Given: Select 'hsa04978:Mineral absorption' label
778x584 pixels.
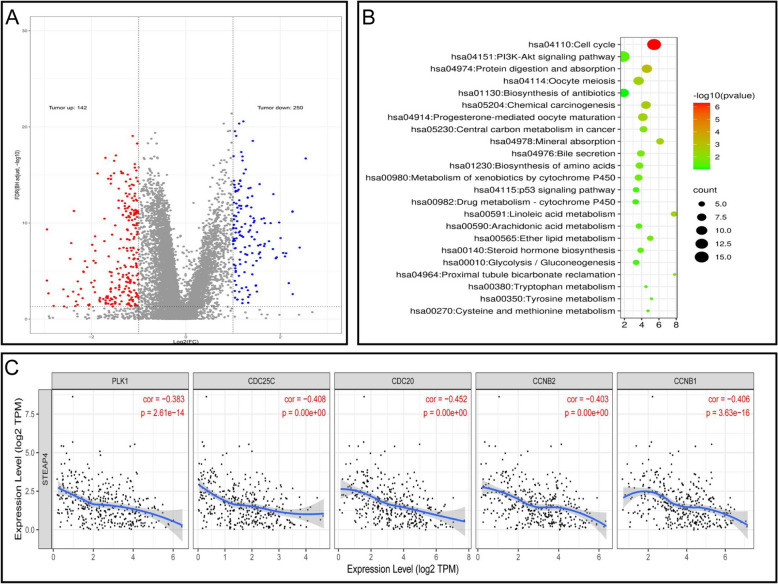Looking at the screenshot, I should (553, 141).
